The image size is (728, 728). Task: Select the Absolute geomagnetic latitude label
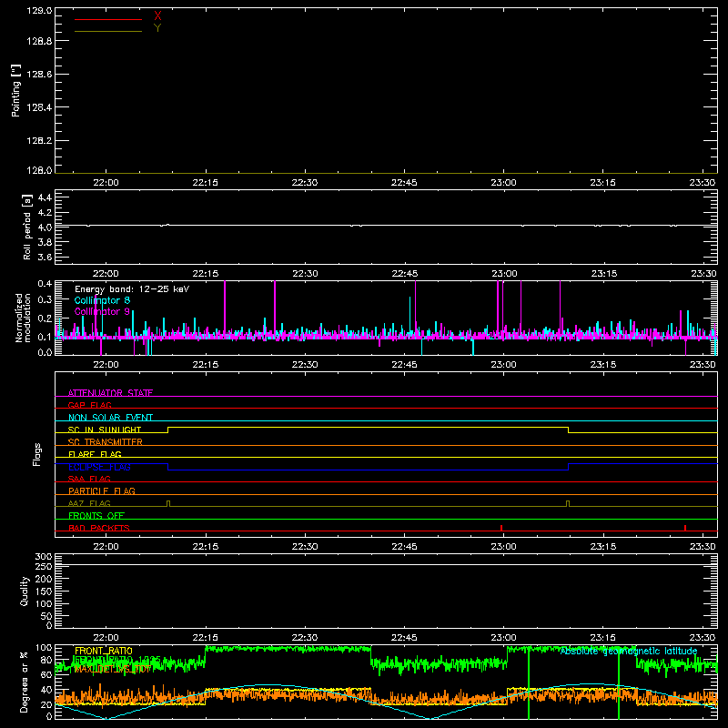(629, 651)
